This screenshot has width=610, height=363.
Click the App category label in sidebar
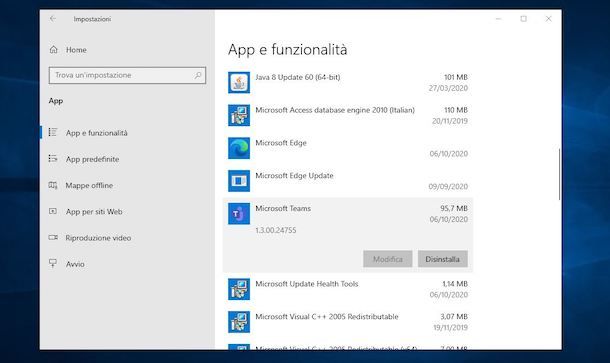coord(56,101)
